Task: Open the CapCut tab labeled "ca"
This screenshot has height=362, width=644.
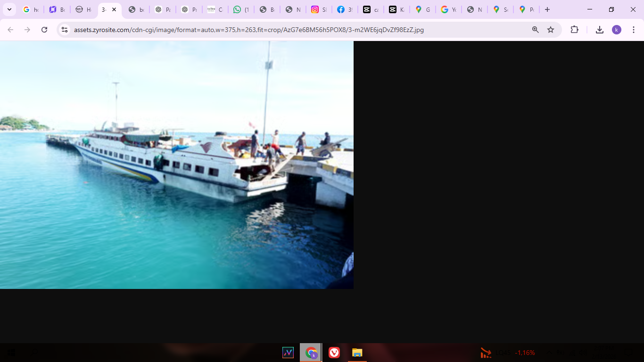Action: (371, 9)
